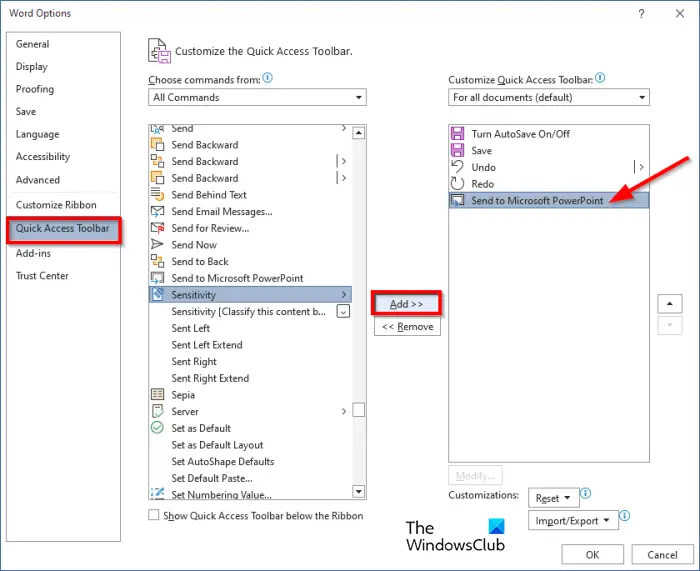The image size is (700, 571).
Task: Open dropdown beside Sensitivity [Classify this content
Action: coord(343,312)
